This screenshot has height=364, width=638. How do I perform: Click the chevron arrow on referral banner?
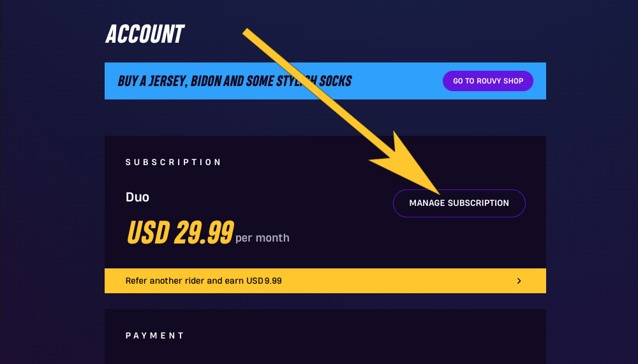(x=519, y=280)
